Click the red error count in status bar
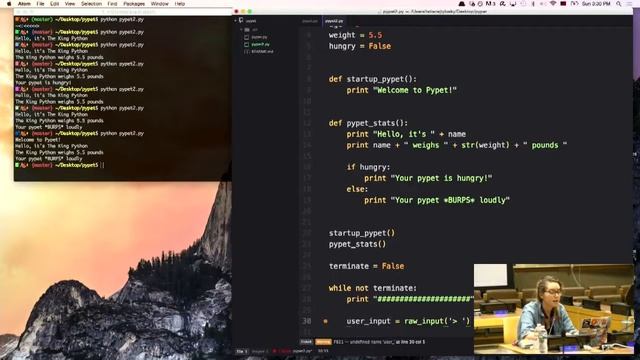This screenshot has width=640, height=360. point(282,351)
